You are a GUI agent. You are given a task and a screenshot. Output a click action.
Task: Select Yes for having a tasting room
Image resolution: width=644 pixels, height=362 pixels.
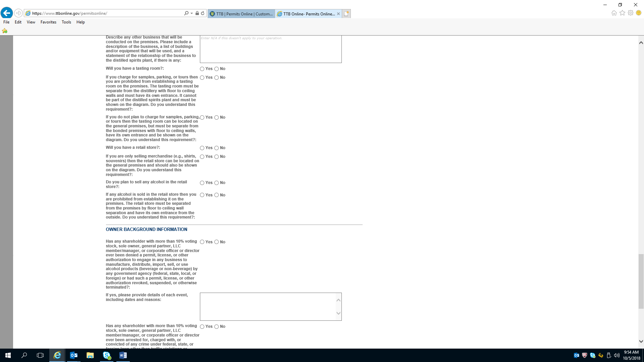click(202, 69)
